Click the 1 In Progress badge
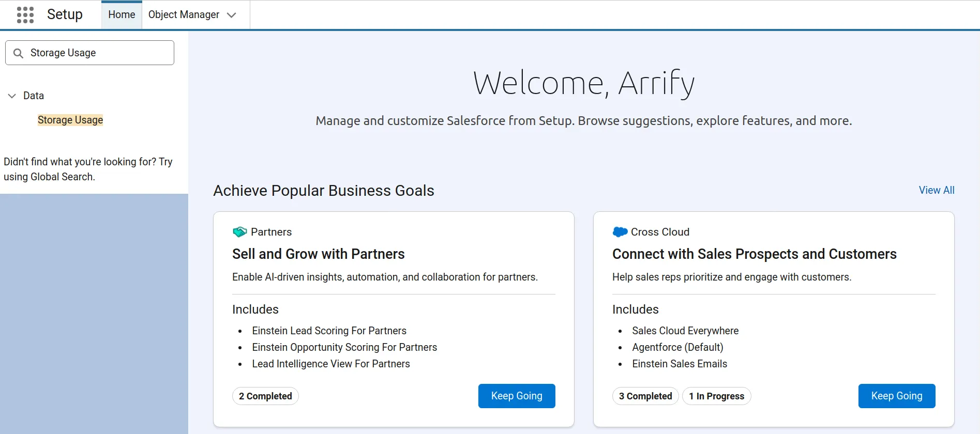 point(716,396)
